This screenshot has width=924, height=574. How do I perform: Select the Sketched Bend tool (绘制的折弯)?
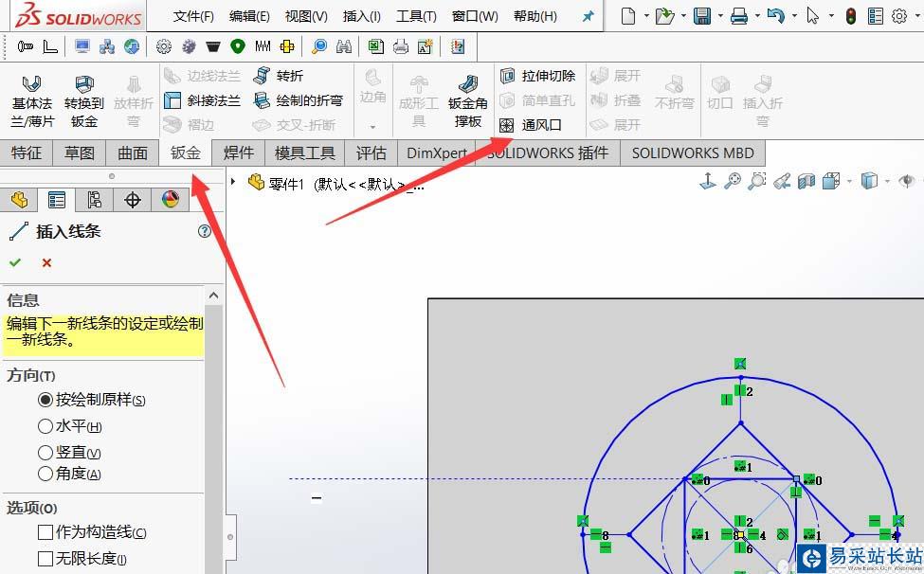pyautogui.click(x=299, y=100)
